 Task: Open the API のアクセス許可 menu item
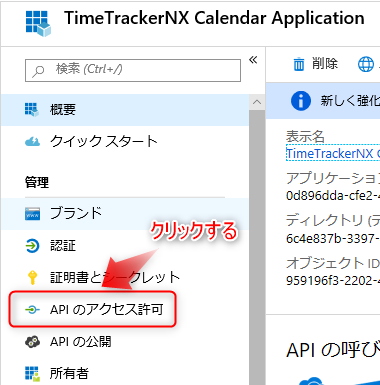(x=92, y=309)
